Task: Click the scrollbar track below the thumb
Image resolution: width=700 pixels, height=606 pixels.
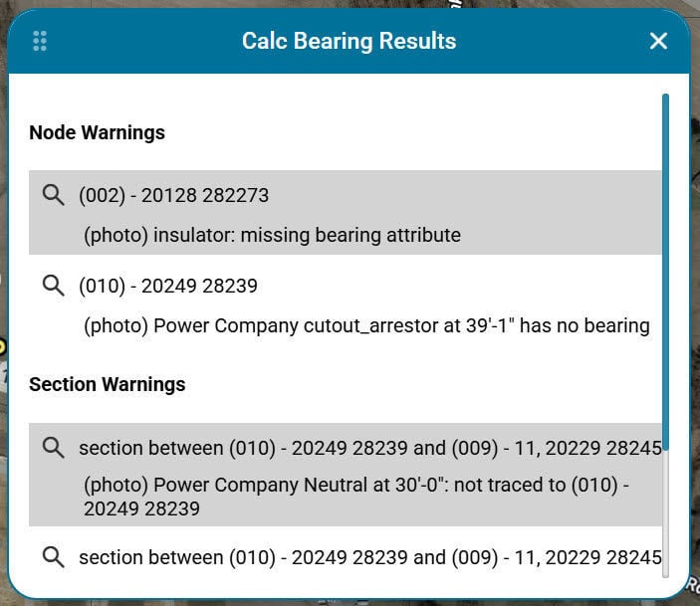Action: (665, 513)
